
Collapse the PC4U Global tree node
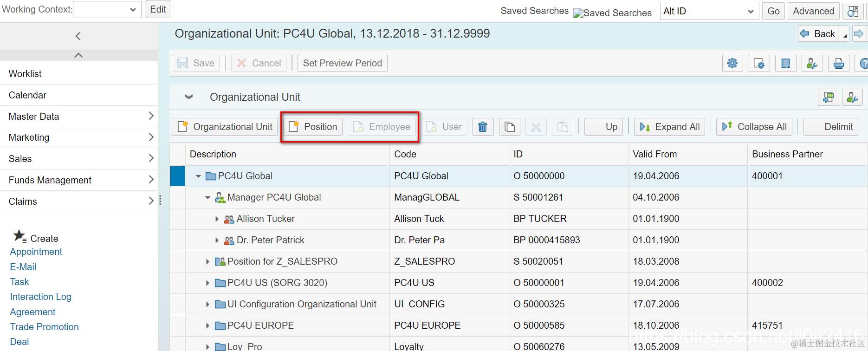(198, 176)
